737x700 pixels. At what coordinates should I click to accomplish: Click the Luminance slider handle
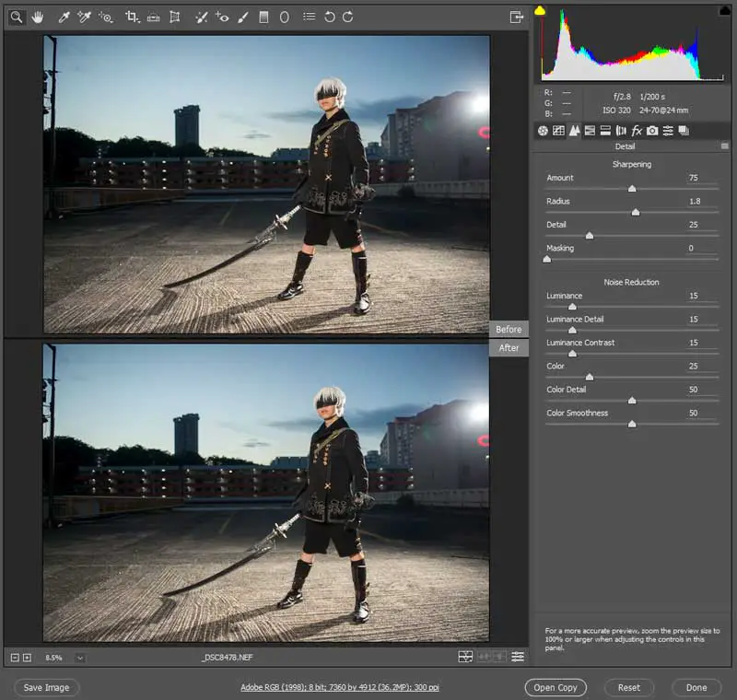[572, 307]
